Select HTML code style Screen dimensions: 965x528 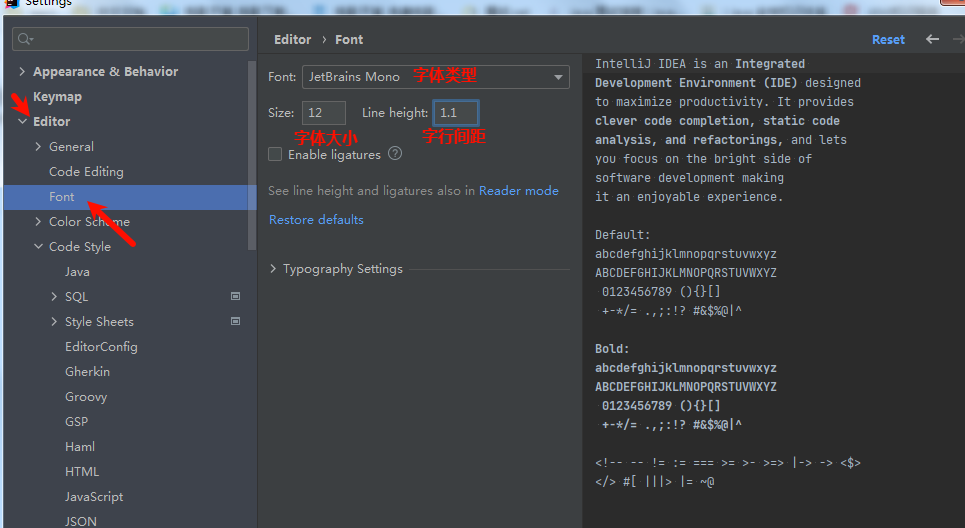point(82,472)
